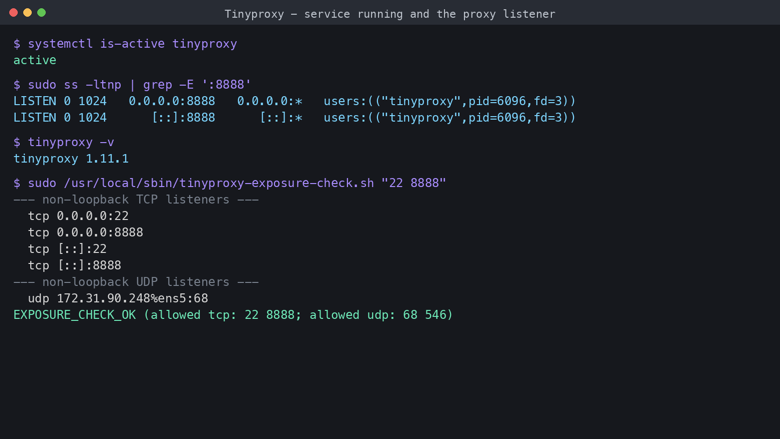Select the 'systemctl is-active tinyproxy' command line

(x=125, y=44)
